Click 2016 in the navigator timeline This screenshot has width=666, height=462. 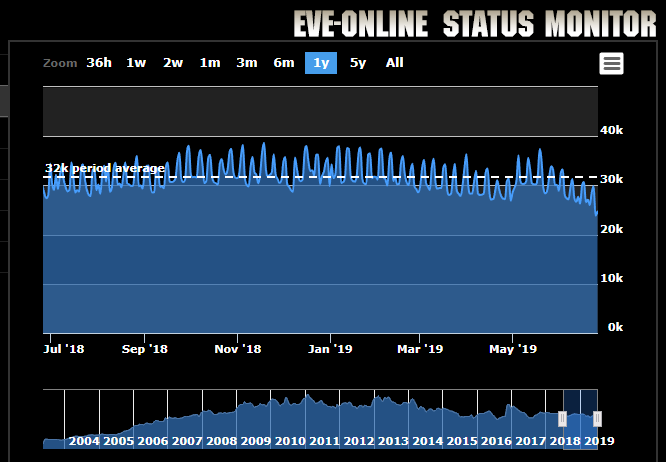[x=496, y=441]
